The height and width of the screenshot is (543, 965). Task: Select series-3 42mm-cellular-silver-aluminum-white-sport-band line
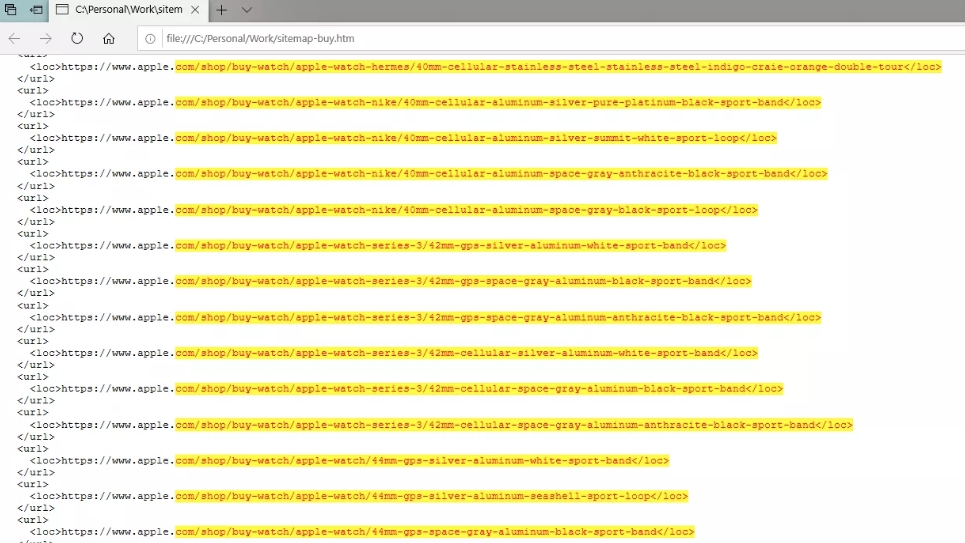coord(394,353)
